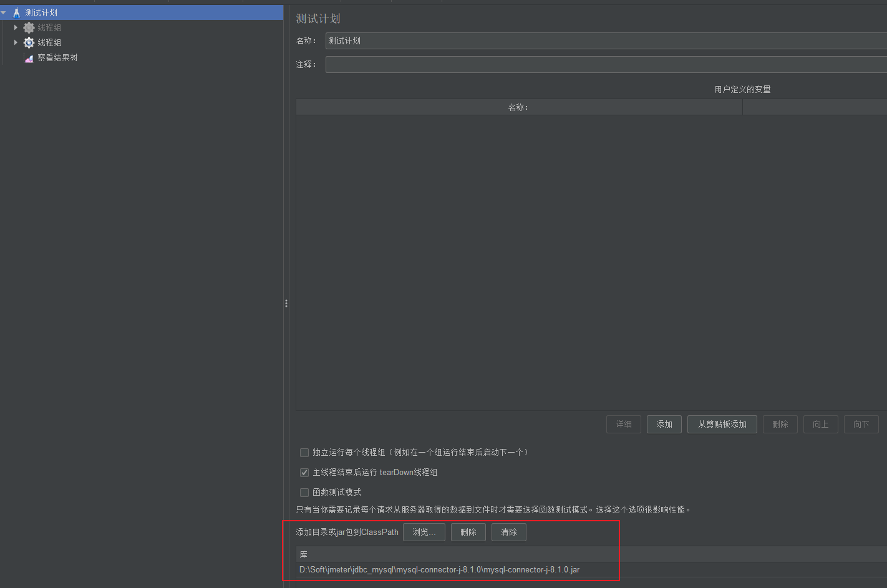This screenshot has height=588, width=887.
Task: Click the 名称 input field
Action: click(606, 41)
